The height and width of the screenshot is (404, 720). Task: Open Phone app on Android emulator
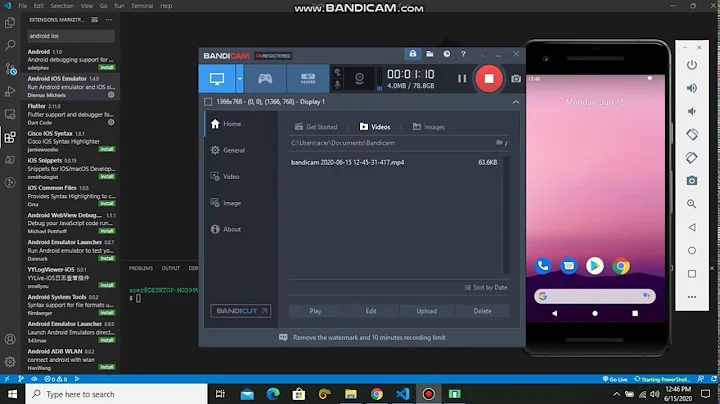pyautogui.click(x=543, y=266)
